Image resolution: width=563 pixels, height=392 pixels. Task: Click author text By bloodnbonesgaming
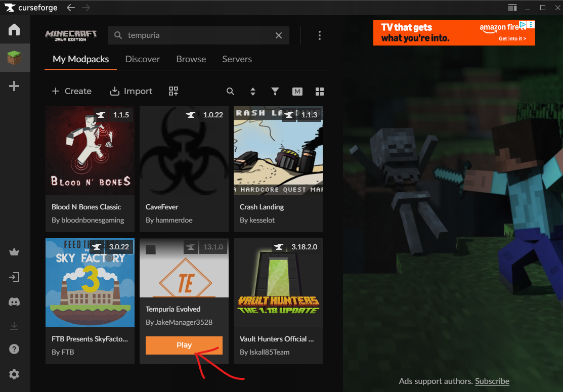point(88,220)
